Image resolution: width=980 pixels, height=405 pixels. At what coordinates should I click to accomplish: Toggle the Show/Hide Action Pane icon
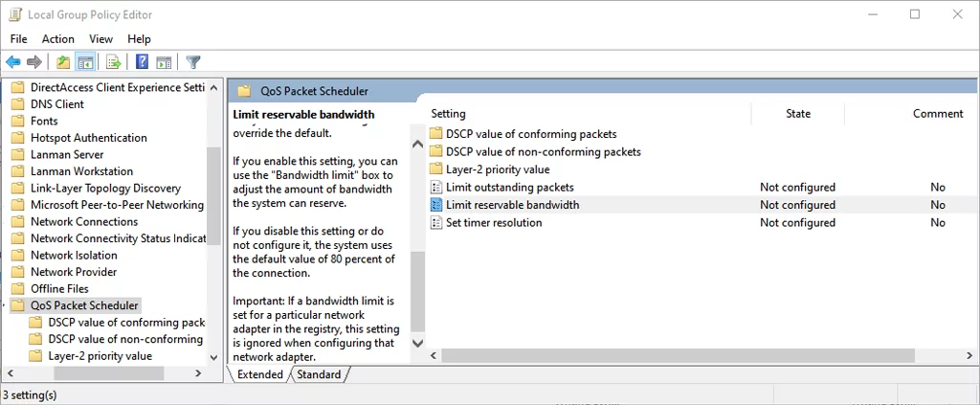pos(164,62)
